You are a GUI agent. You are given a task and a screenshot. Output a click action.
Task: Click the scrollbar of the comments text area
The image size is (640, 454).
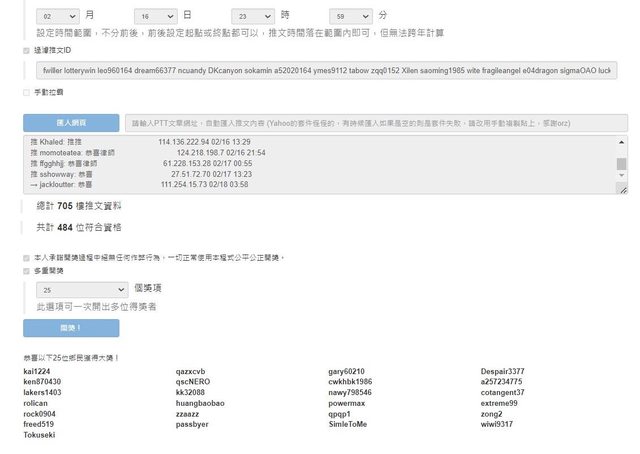[621, 164]
